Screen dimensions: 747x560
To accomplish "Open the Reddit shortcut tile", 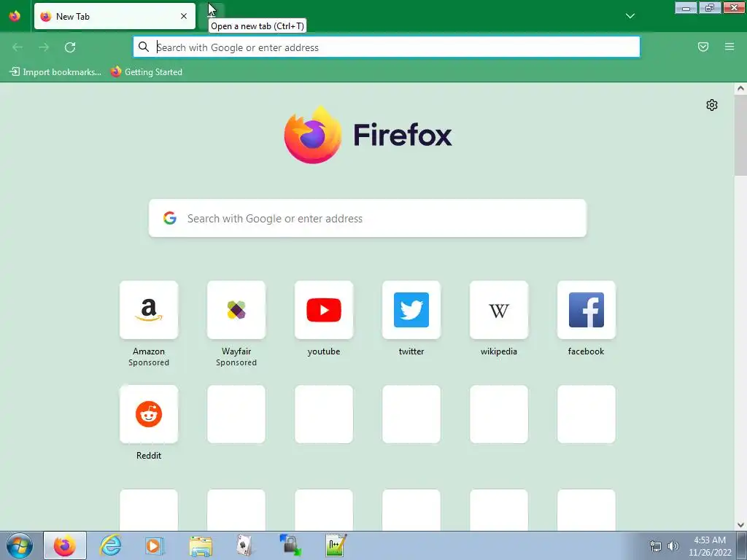I will pos(149,414).
